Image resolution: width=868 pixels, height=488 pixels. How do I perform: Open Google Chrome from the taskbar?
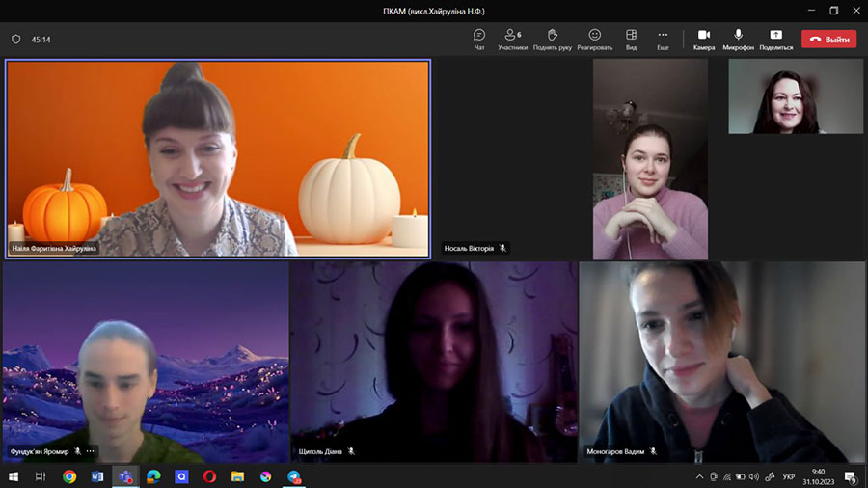(x=69, y=476)
